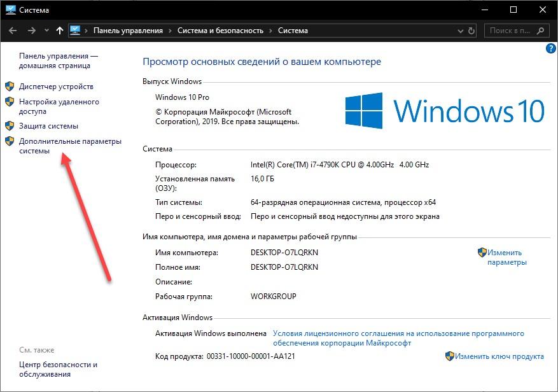Open 'Центр безопасности и обслуживания' link

point(58,369)
